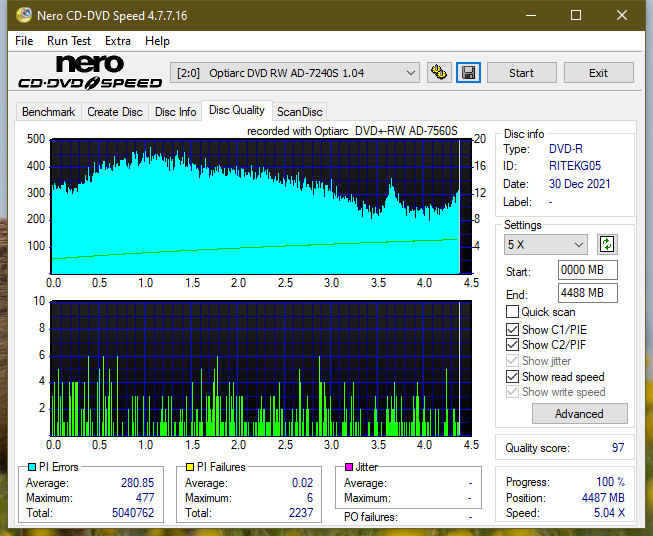
Task: Click the Start button
Action: pyautogui.click(x=521, y=73)
